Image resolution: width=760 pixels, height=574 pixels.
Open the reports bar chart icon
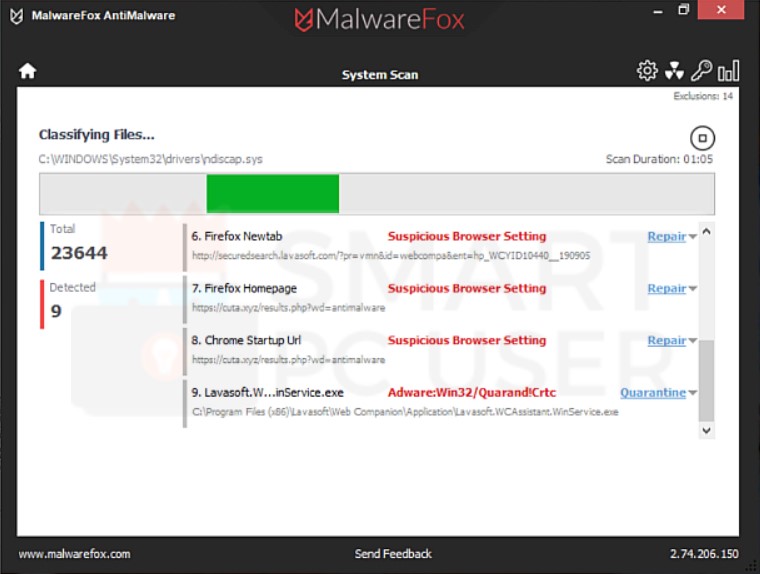click(729, 71)
